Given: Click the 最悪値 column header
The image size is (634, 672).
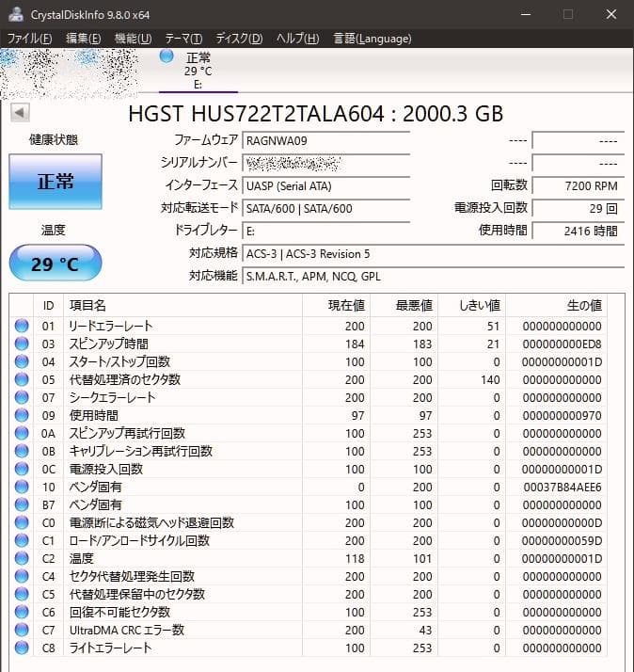Looking at the screenshot, I should [404, 306].
